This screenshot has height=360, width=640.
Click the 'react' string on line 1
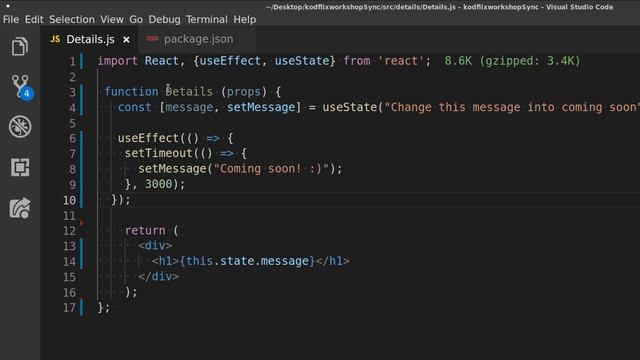coord(401,61)
